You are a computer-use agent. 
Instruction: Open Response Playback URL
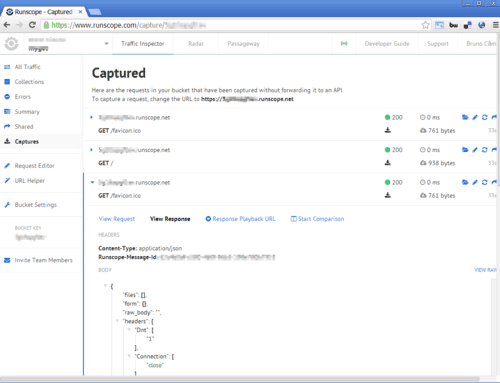click(240, 219)
